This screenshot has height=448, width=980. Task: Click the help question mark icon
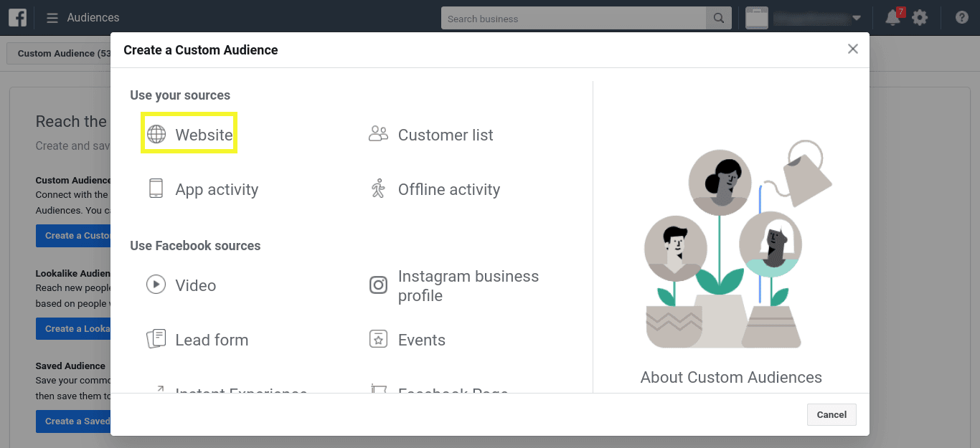point(962,18)
